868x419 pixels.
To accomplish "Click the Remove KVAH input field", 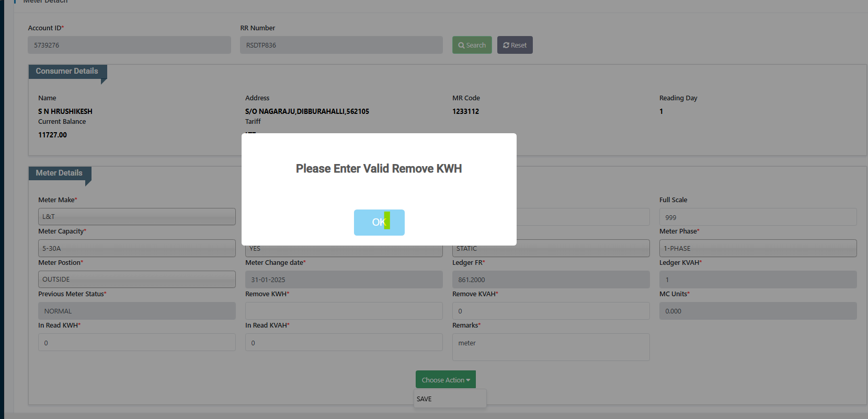I will [x=551, y=311].
